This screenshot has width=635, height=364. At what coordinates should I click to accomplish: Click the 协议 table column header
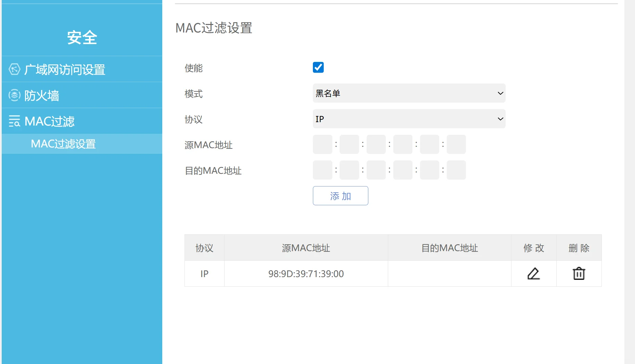tap(204, 248)
